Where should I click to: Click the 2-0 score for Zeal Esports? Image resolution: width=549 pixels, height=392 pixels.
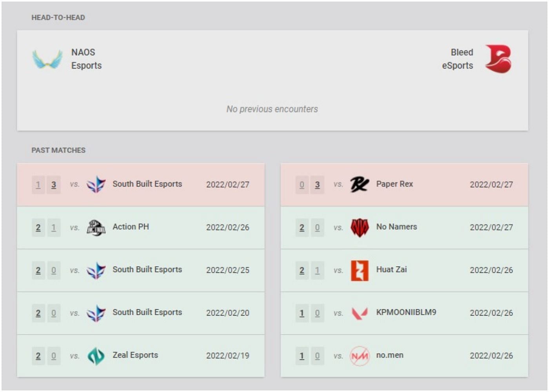pos(46,356)
